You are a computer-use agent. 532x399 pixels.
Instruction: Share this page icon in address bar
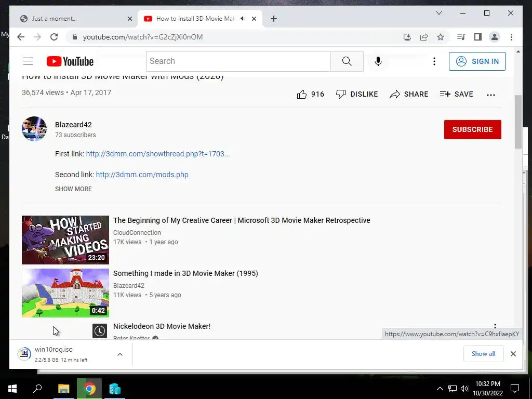[424, 37]
